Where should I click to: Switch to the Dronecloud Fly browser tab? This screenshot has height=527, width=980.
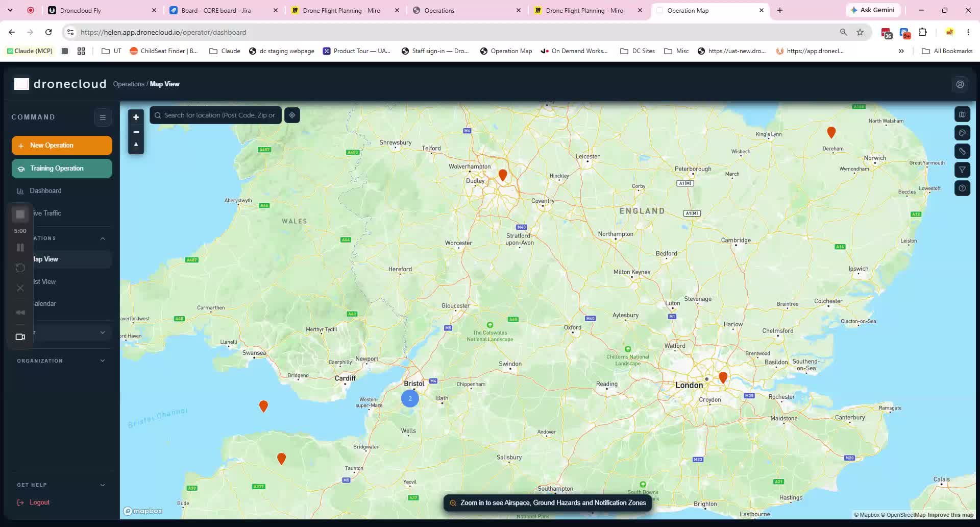tap(102, 10)
